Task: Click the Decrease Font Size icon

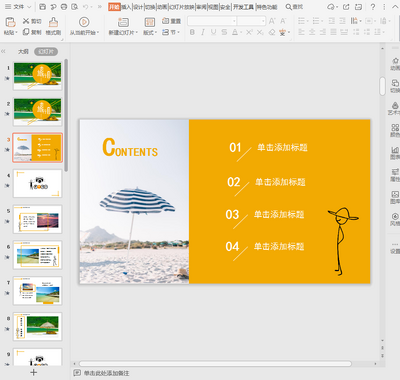Action: [x=283, y=21]
